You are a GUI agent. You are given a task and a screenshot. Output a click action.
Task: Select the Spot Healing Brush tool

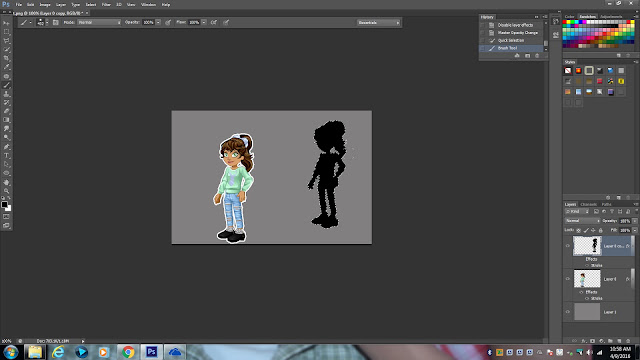click(x=7, y=76)
